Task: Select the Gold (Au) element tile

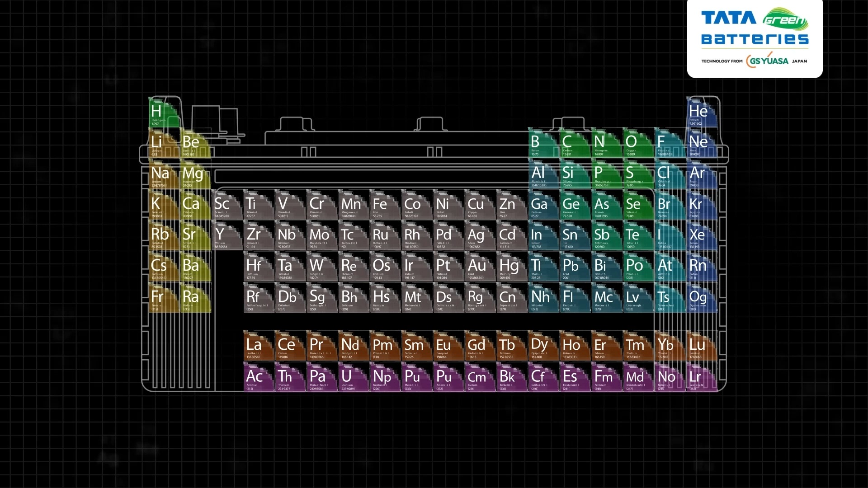Action: tap(480, 266)
